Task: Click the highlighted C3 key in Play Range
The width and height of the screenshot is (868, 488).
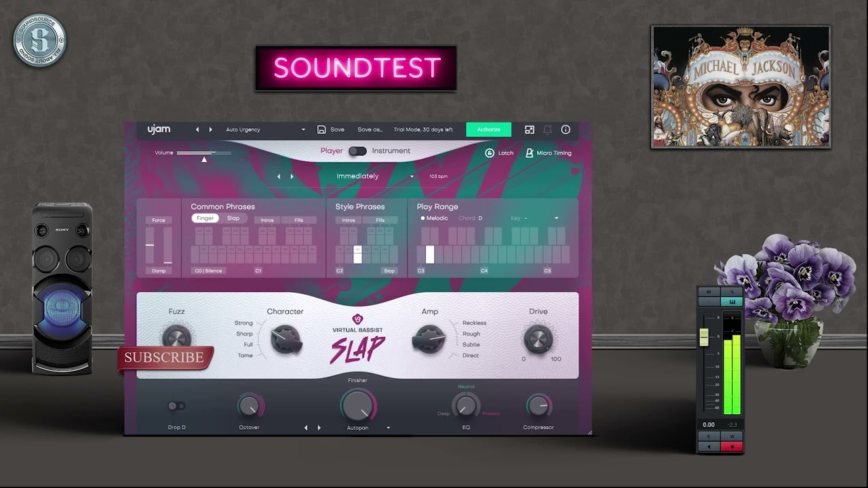Action: point(430,255)
